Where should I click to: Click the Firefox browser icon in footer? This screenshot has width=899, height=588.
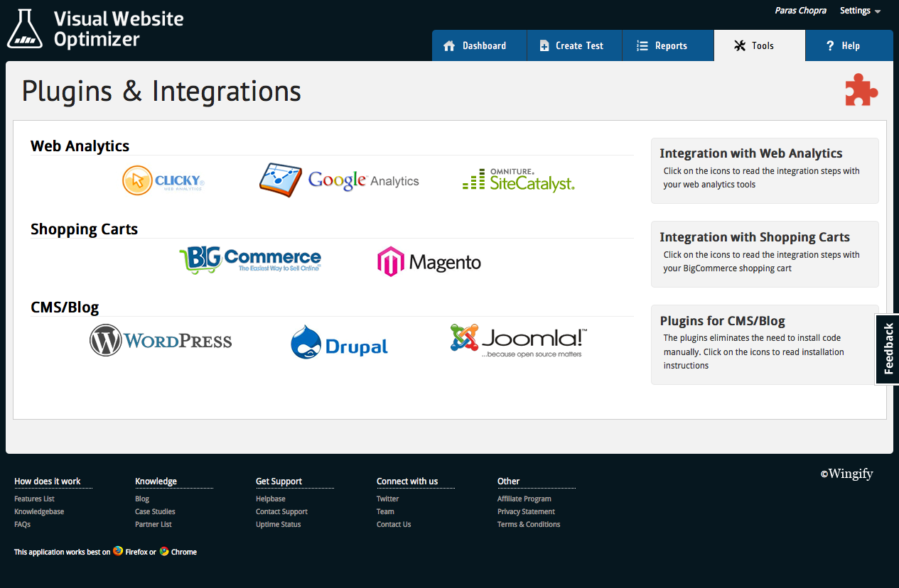(118, 551)
